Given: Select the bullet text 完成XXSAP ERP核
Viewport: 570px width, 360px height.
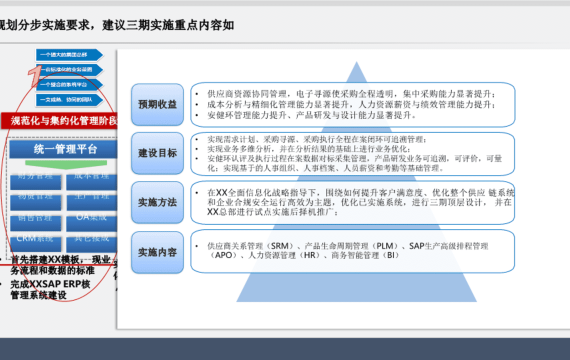Looking at the screenshot, I should point(50,284).
